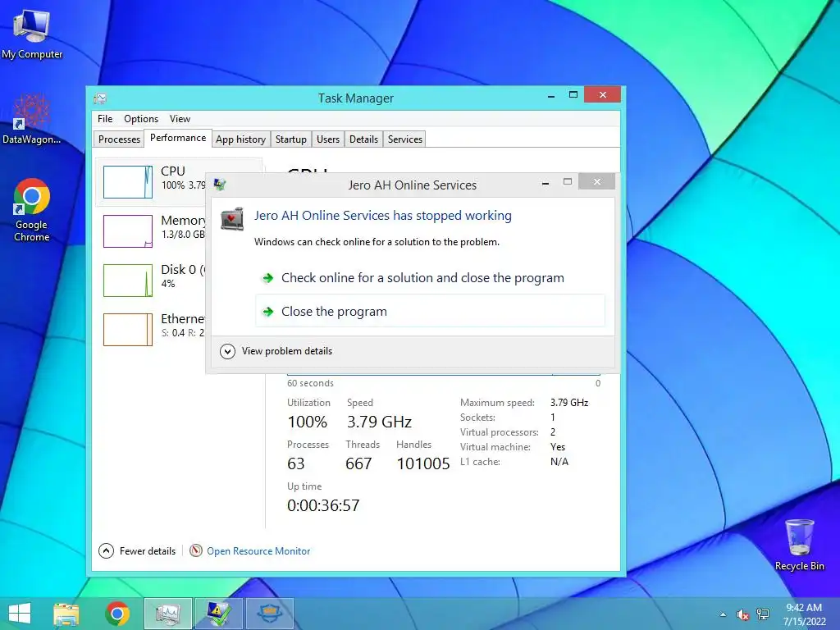Image resolution: width=840 pixels, height=630 pixels.
Task: Select the Ethernet graph thumbnail
Action: pos(128,330)
